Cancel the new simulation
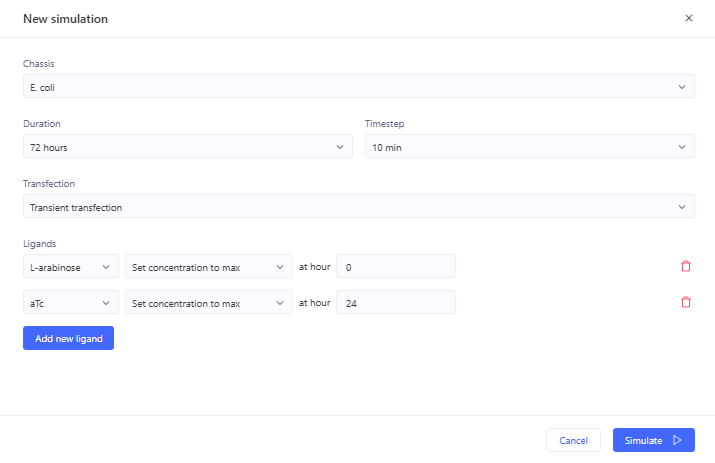The height and width of the screenshot is (463, 715). [573, 440]
